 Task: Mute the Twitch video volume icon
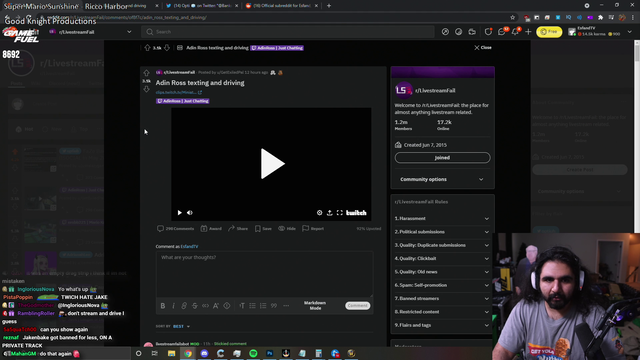click(x=190, y=213)
